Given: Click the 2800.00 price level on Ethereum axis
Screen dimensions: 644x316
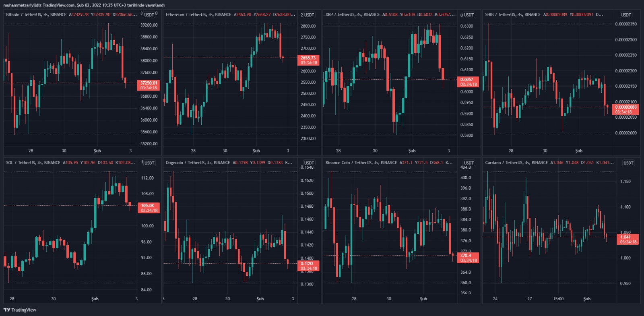Looking at the screenshot, I should tap(308, 26).
